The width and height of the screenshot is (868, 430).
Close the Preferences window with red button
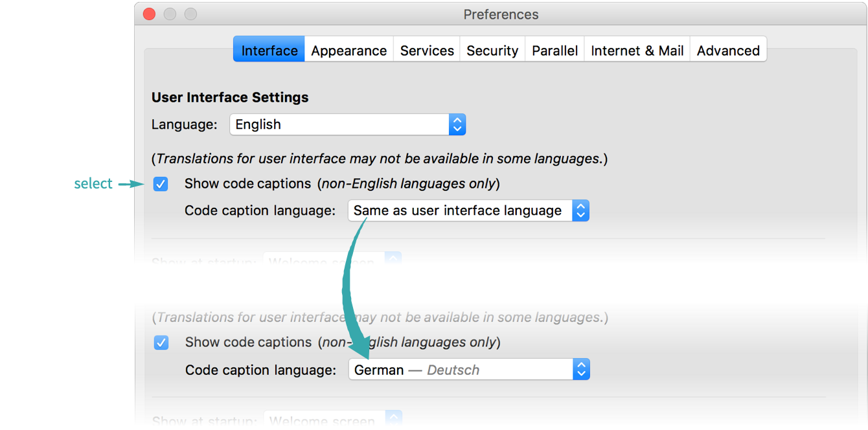[150, 14]
